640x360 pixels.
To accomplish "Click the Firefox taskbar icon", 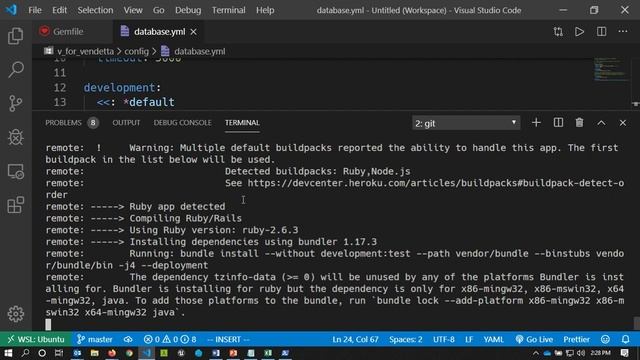I will click(112, 353).
